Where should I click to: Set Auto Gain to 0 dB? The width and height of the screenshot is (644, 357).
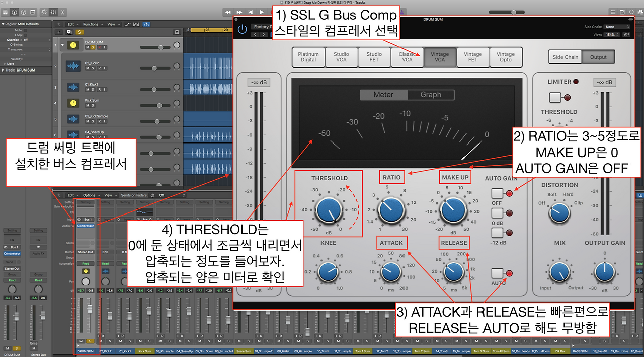tap(498, 213)
